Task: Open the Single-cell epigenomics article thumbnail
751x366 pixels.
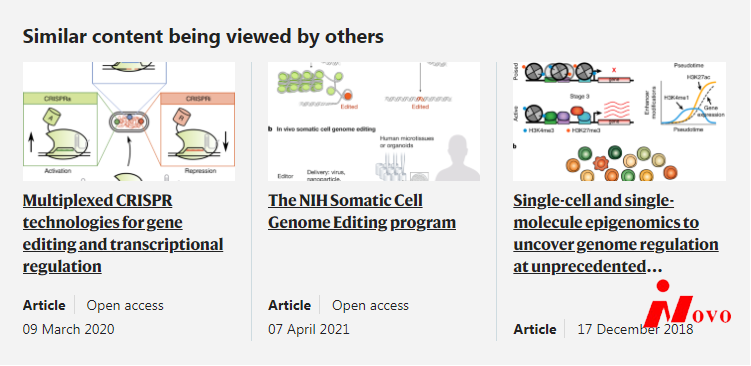Action: [619, 121]
